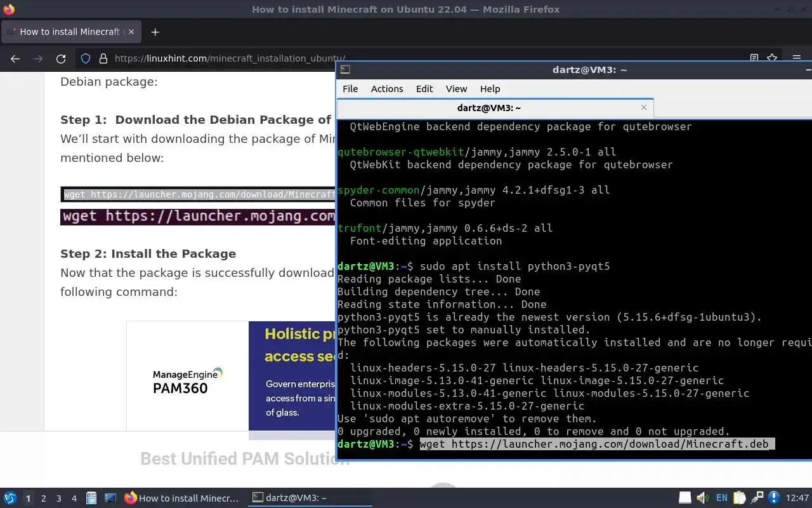Click the ManageEngine PAM360 ad logo

point(188,380)
